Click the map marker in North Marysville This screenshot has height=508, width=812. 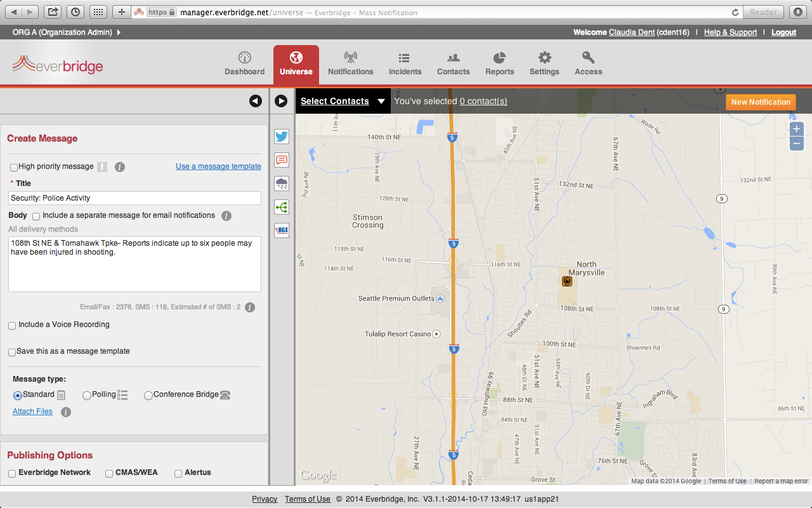(x=567, y=281)
